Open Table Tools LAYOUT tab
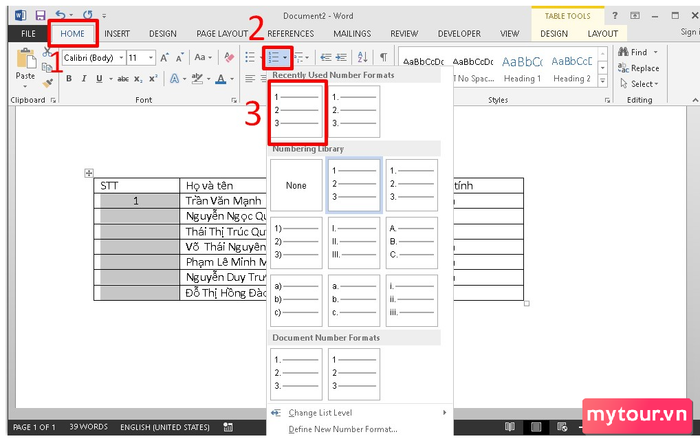 (603, 34)
